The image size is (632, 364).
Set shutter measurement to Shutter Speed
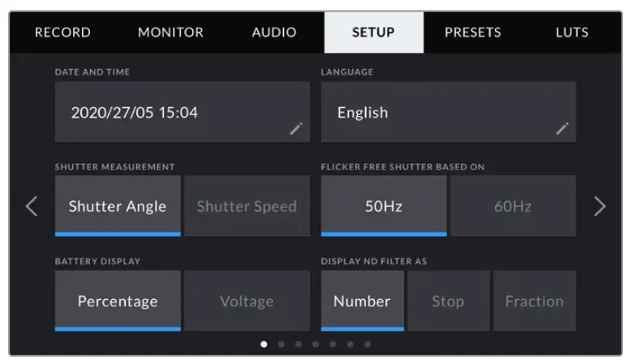click(x=247, y=206)
